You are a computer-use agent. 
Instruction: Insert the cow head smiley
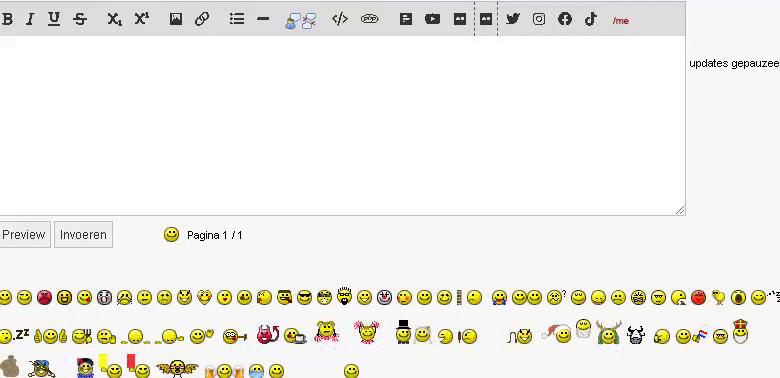click(635, 335)
